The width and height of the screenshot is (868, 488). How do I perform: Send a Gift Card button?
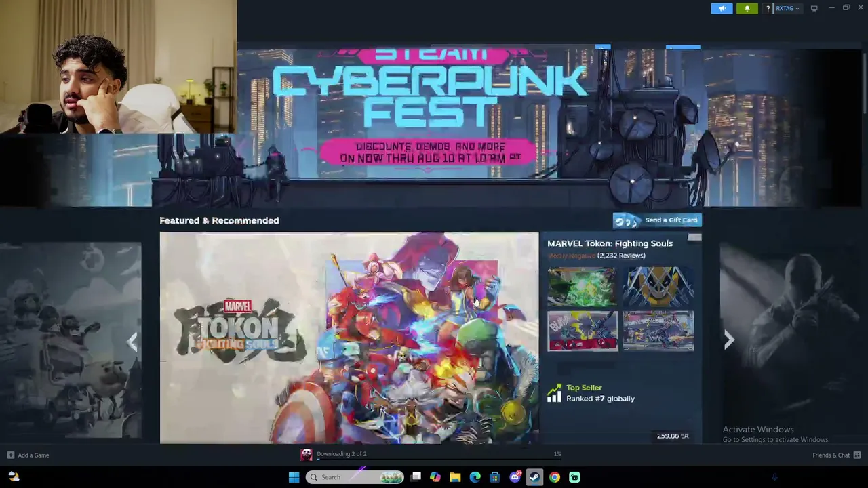tap(657, 220)
